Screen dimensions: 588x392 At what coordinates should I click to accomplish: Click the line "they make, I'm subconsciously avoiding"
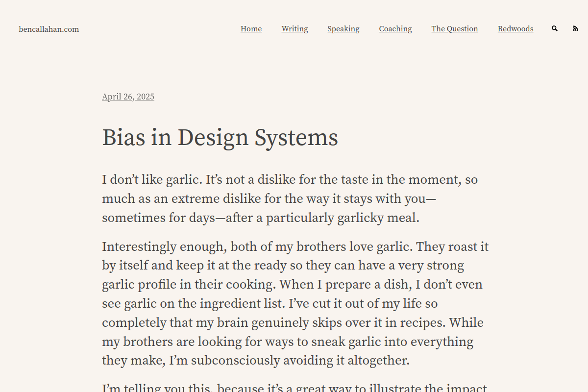pos(256,361)
